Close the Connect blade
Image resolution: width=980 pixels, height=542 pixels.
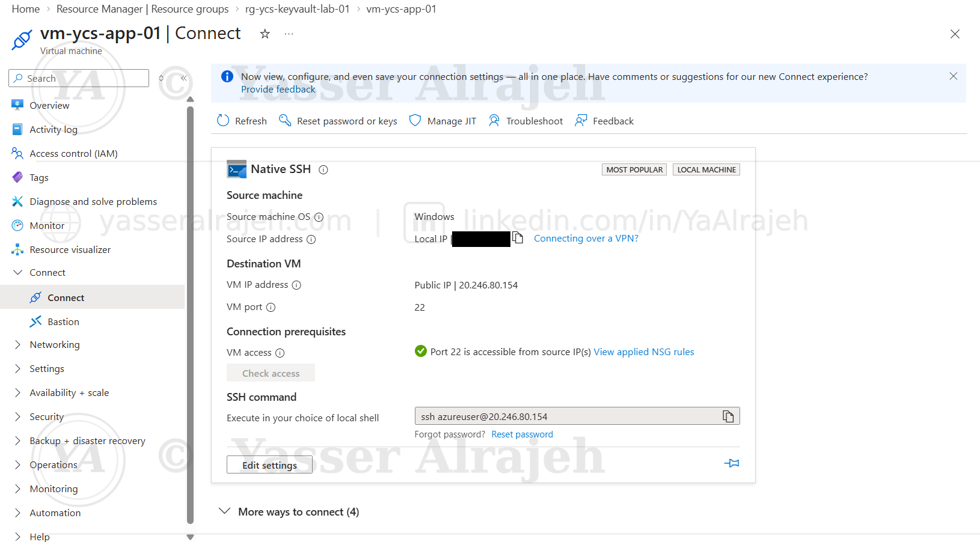click(955, 34)
